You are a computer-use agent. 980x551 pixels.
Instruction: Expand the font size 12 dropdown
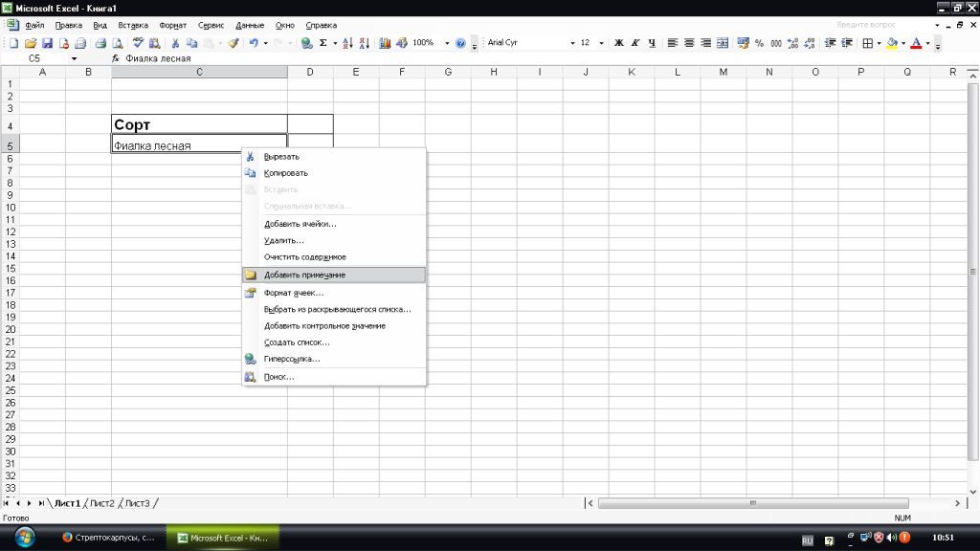pyautogui.click(x=600, y=43)
